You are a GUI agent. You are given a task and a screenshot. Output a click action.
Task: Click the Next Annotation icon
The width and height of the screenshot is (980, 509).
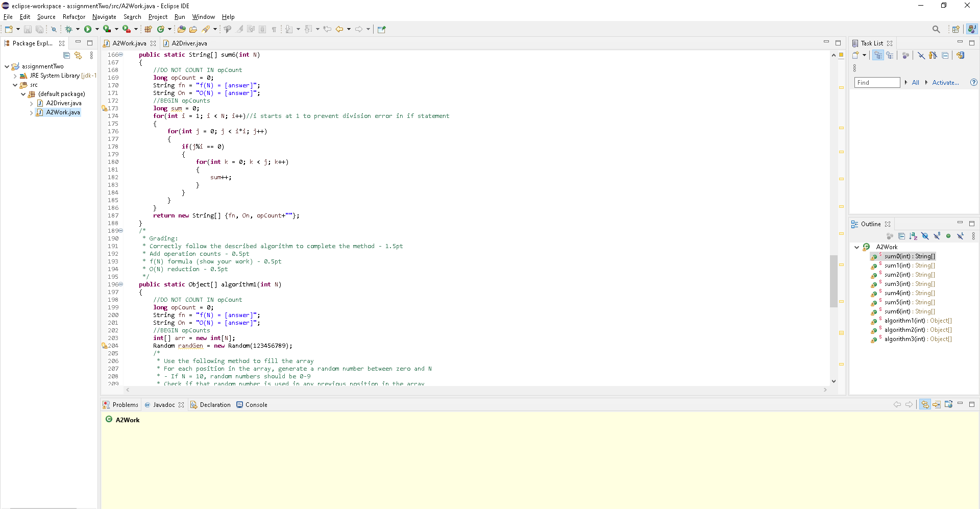(289, 29)
